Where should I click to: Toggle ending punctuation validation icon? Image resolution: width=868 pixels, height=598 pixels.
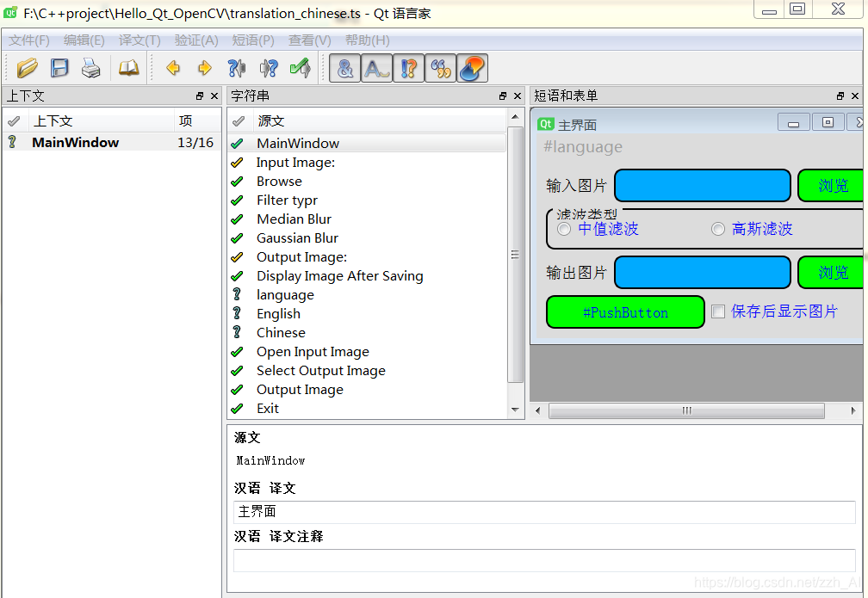(408, 68)
